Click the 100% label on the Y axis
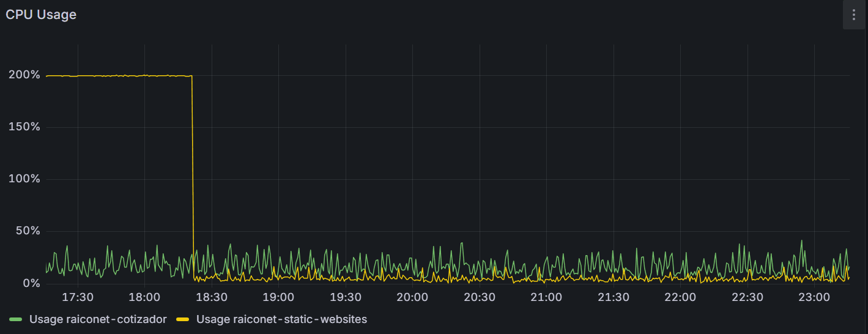This screenshot has height=334, width=868. coord(24,179)
